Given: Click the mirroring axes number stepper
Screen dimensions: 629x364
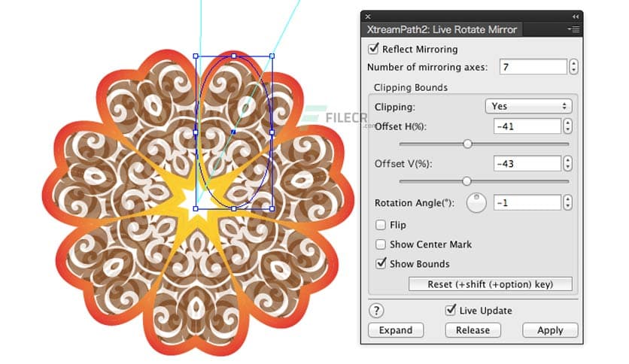Looking at the screenshot, I should [x=573, y=68].
